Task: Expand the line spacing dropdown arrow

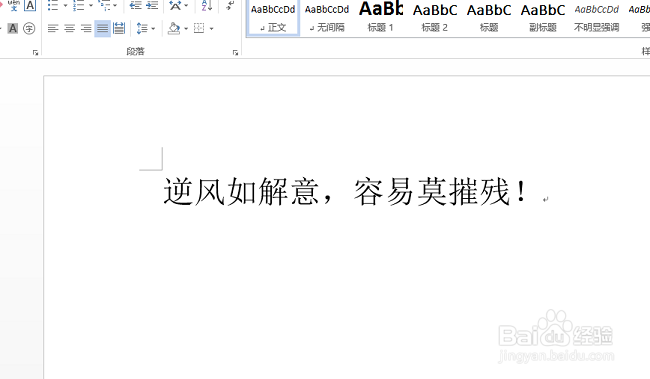Action: [153, 29]
